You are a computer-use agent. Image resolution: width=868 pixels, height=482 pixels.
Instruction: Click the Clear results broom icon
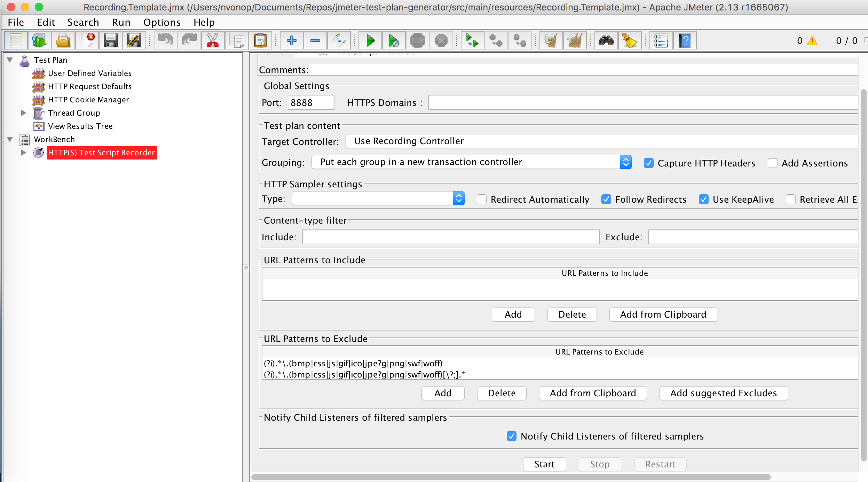pyautogui.click(x=551, y=41)
